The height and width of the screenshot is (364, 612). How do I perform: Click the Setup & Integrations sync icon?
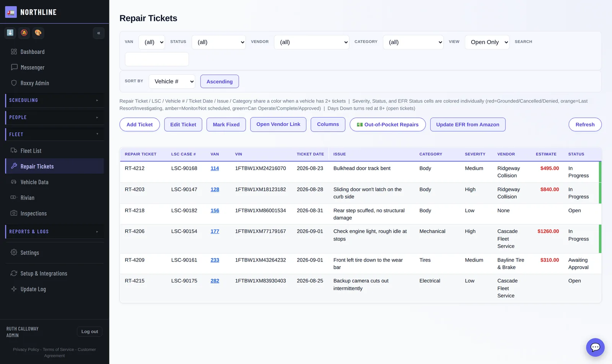point(14,273)
